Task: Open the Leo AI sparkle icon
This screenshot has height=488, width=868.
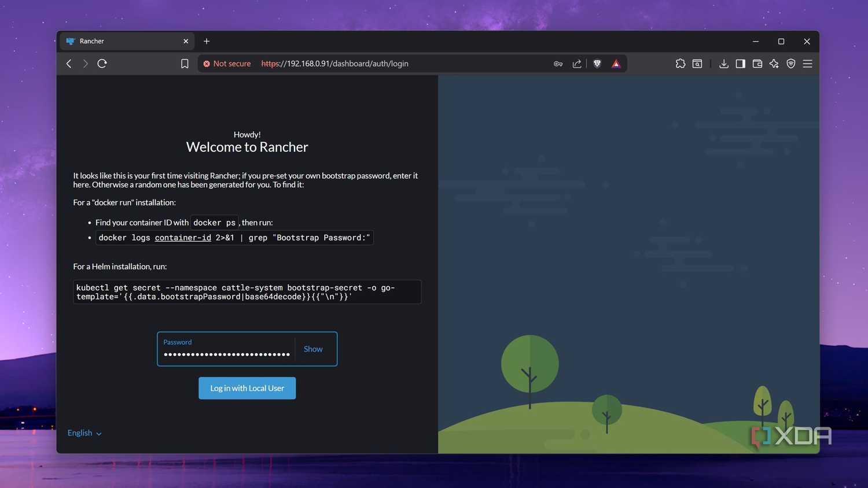Action: click(x=774, y=64)
